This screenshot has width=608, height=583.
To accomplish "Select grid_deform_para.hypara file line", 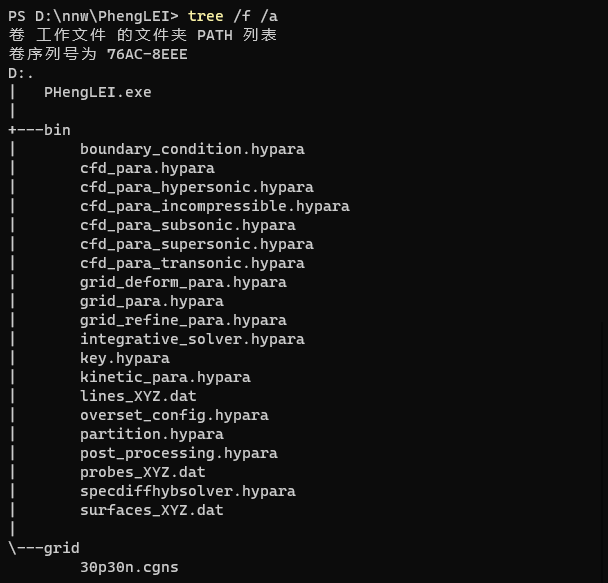I will pos(183,282).
